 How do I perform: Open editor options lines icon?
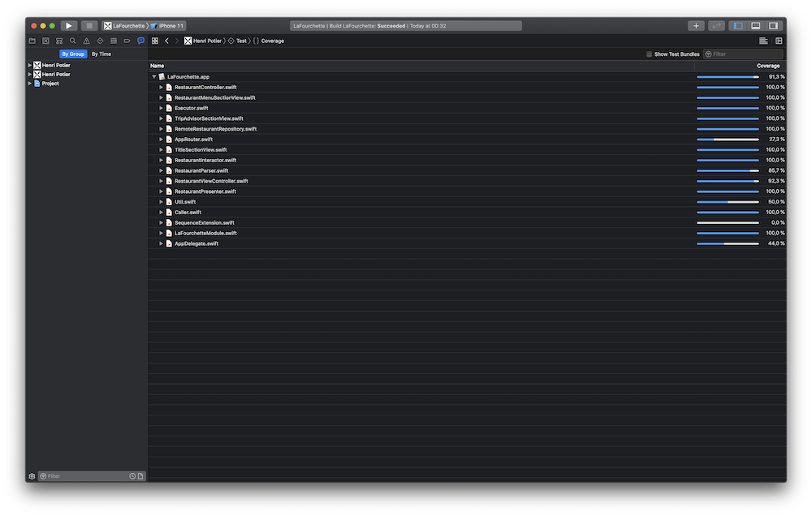pos(763,41)
